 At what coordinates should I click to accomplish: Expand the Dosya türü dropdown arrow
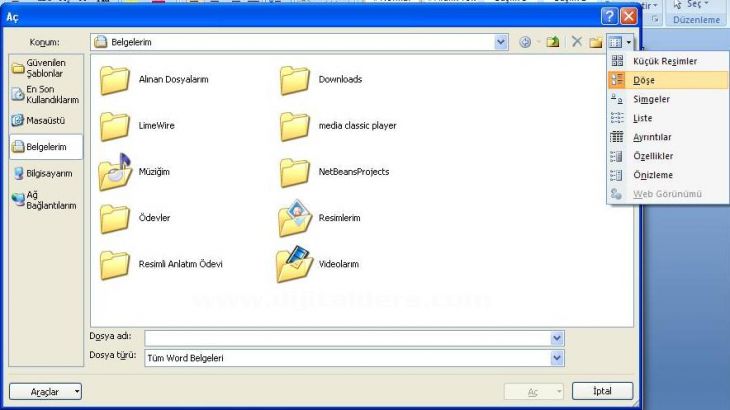[557, 358]
